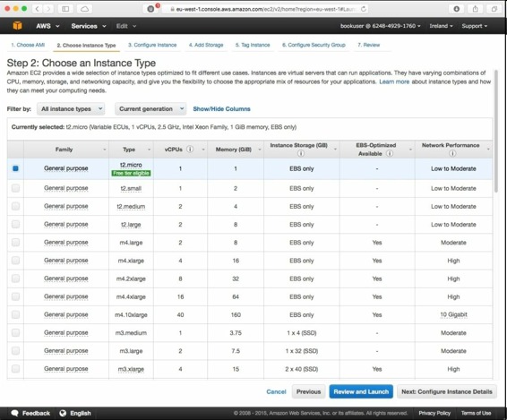Image resolution: width=507 pixels, height=420 pixels.
Task: Show all tabs with the tabs icon
Action: pyautogui.click(x=494, y=9)
